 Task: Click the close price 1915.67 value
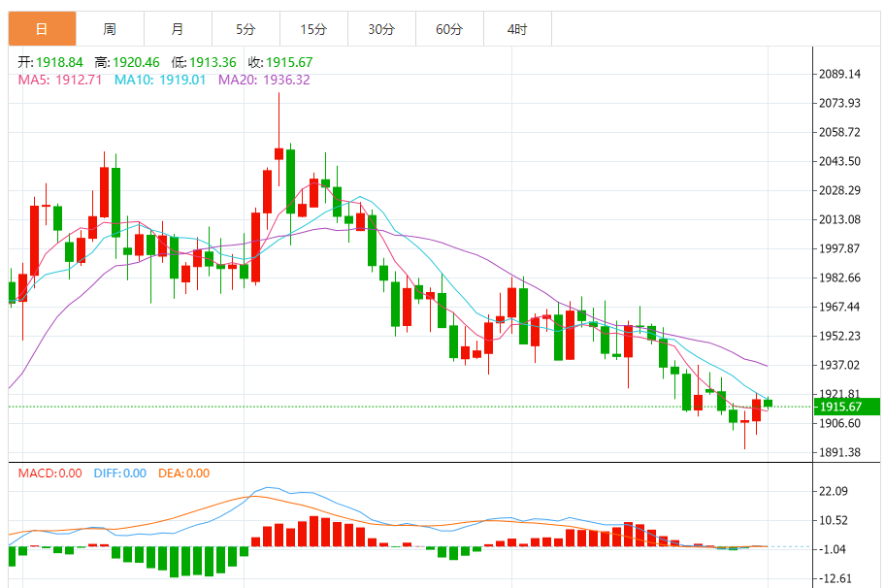[289, 62]
